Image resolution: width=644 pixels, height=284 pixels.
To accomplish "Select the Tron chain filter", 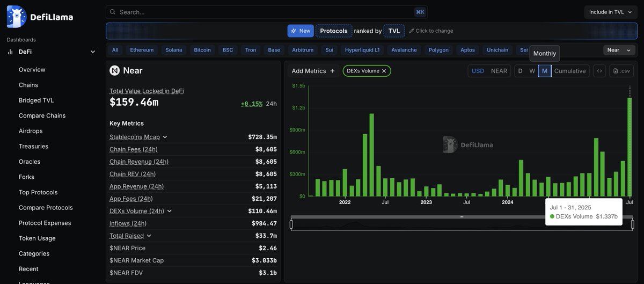I will click(251, 50).
